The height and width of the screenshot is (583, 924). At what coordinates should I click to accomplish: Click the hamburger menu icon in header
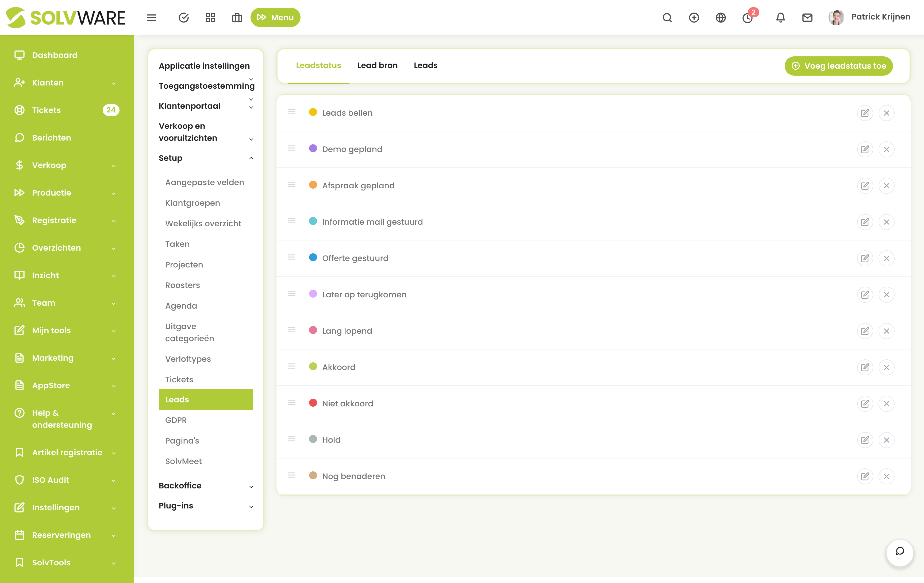pyautogui.click(x=152, y=18)
